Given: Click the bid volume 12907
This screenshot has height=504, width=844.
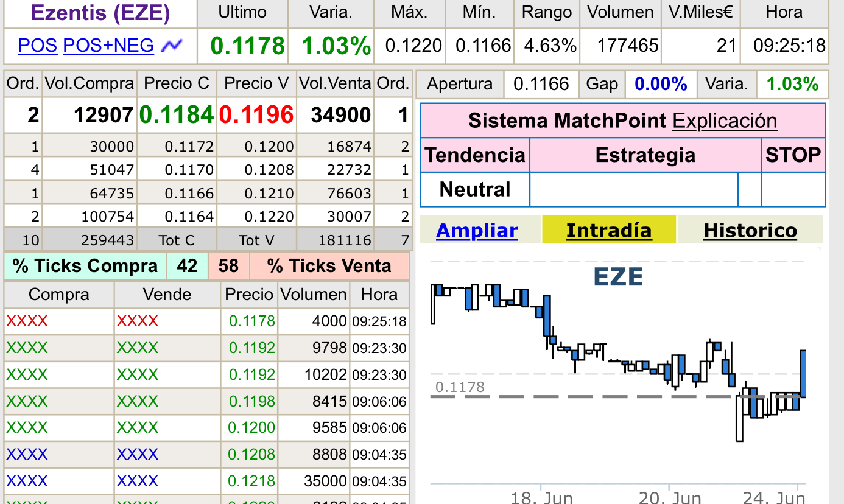Looking at the screenshot, I should click(x=104, y=114).
